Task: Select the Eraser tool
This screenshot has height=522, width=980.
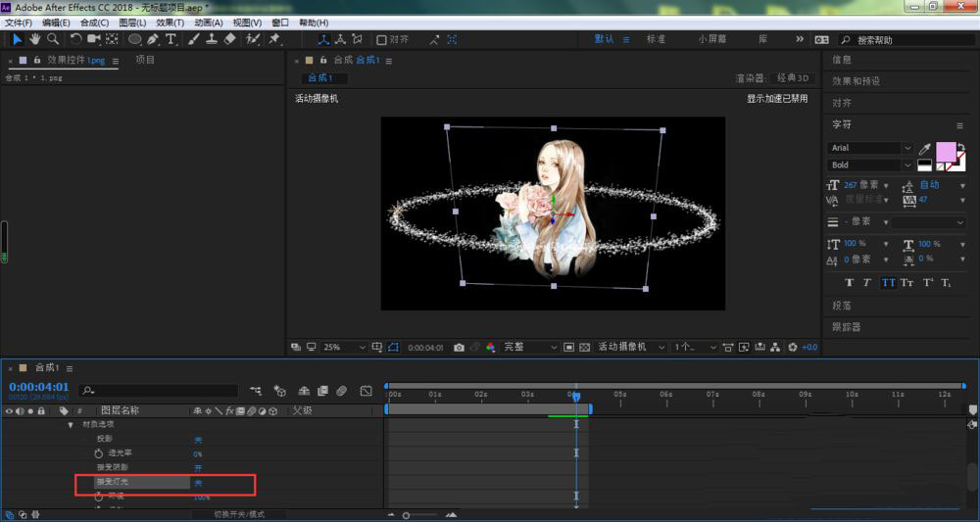Action: (229, 39)
